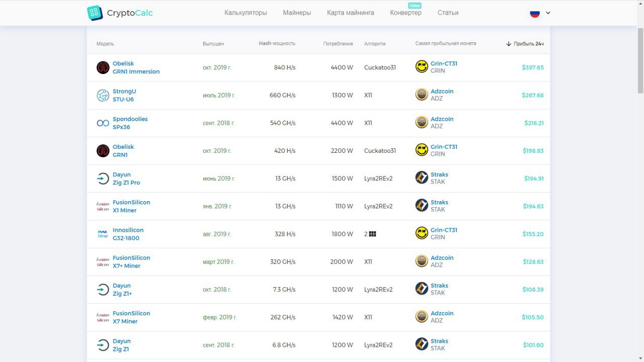Click the Innosilicon G32-1800 logo icon
Image resolution: width=644 pixels, height=362 pixels.
tap(103, 234)
